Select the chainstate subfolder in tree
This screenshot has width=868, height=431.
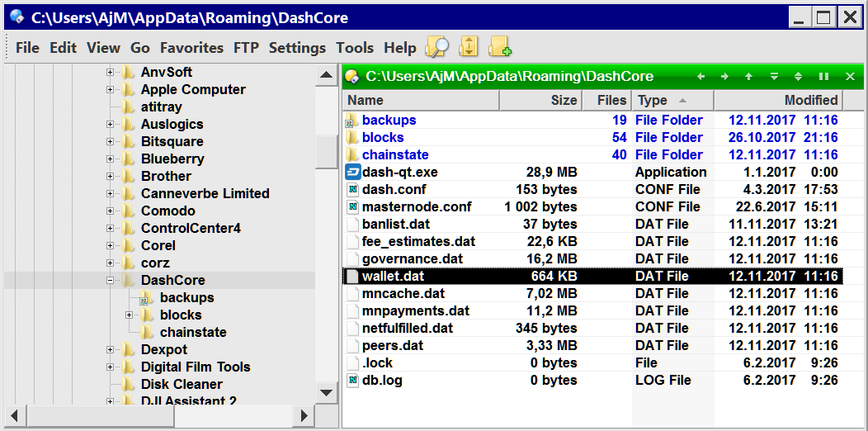193,333
